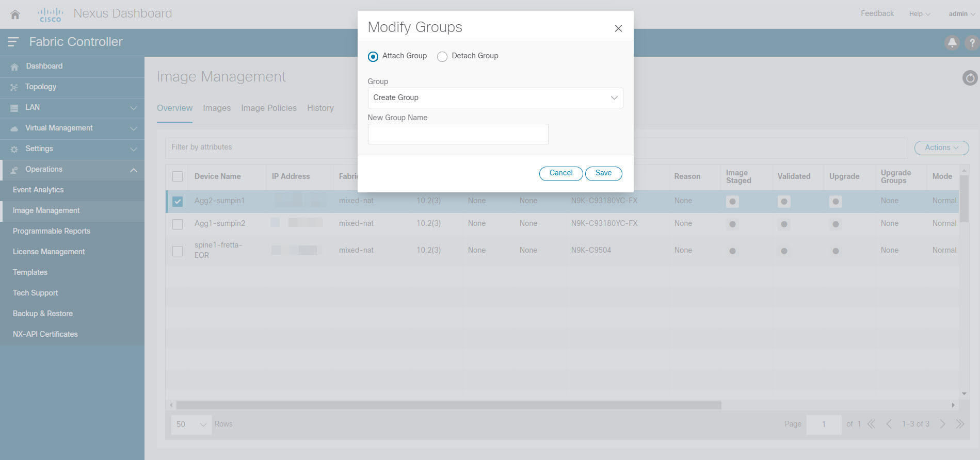The height and width of the screenshot is (460, 980).
Task: Click the Save button
Action: click(603, 173)
